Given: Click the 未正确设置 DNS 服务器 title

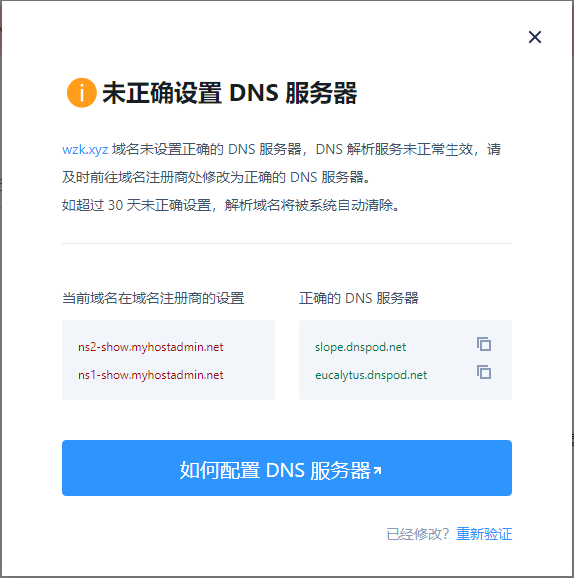Looking at the screenshot, I should pos(230,93).
